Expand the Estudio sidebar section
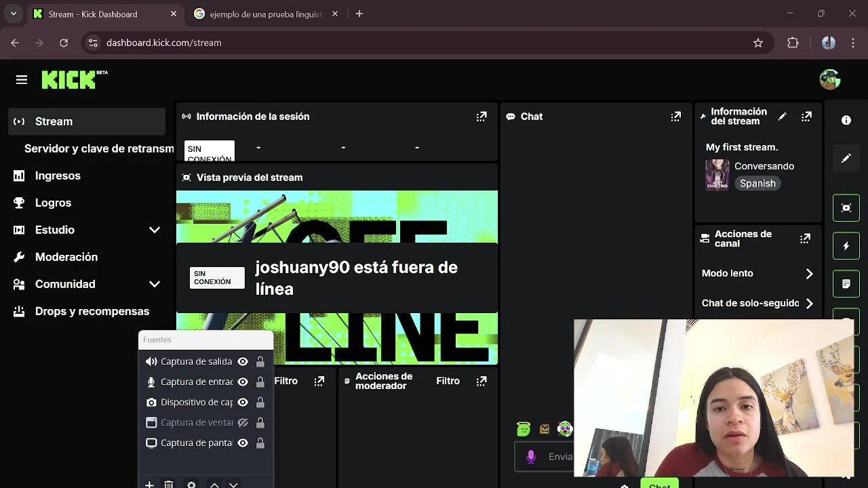Screen dimensions: 868x488 point(155,230)
